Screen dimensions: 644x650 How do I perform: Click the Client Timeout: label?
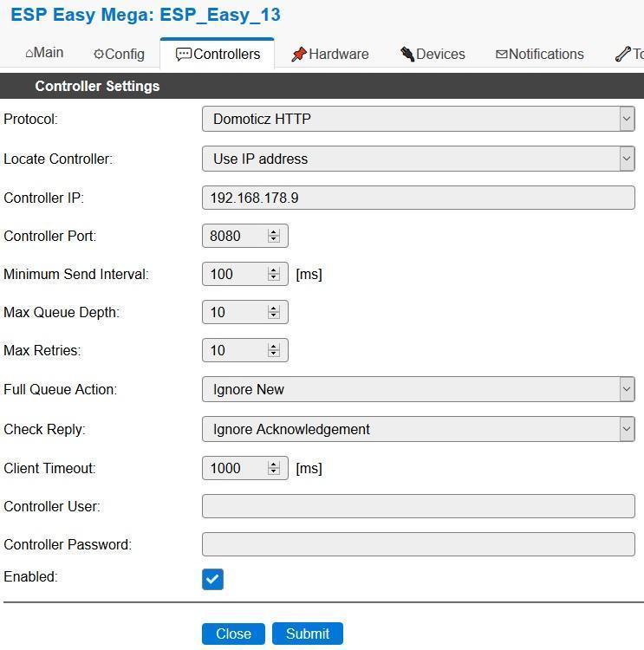[x=49, y=468]
